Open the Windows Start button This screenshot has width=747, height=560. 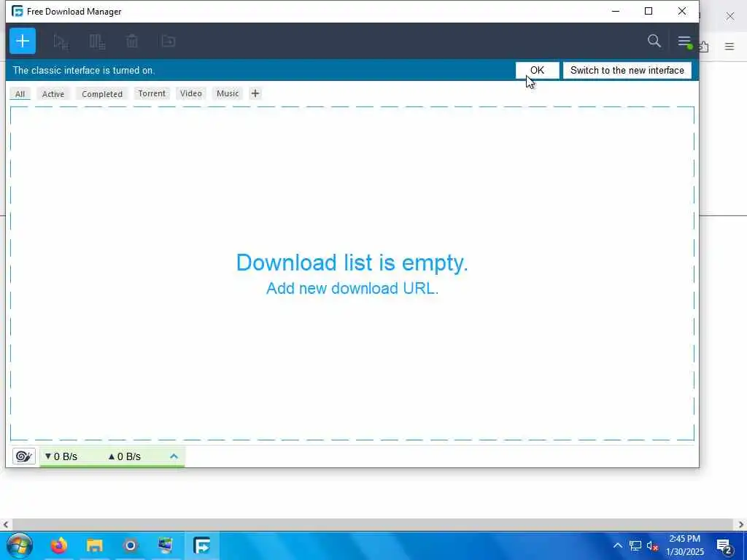pos(20,545)
